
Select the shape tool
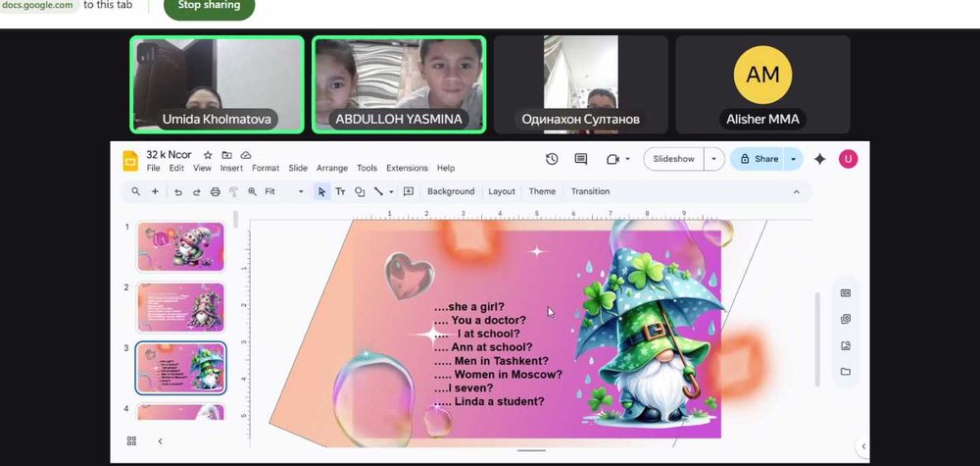360,191
